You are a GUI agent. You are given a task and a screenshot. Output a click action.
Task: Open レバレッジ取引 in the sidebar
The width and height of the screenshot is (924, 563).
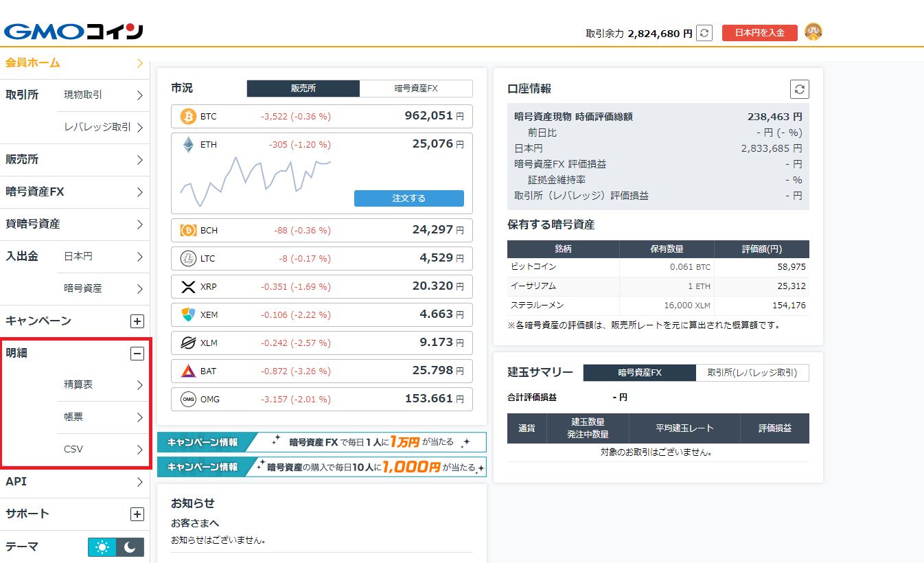pos(103,128)
